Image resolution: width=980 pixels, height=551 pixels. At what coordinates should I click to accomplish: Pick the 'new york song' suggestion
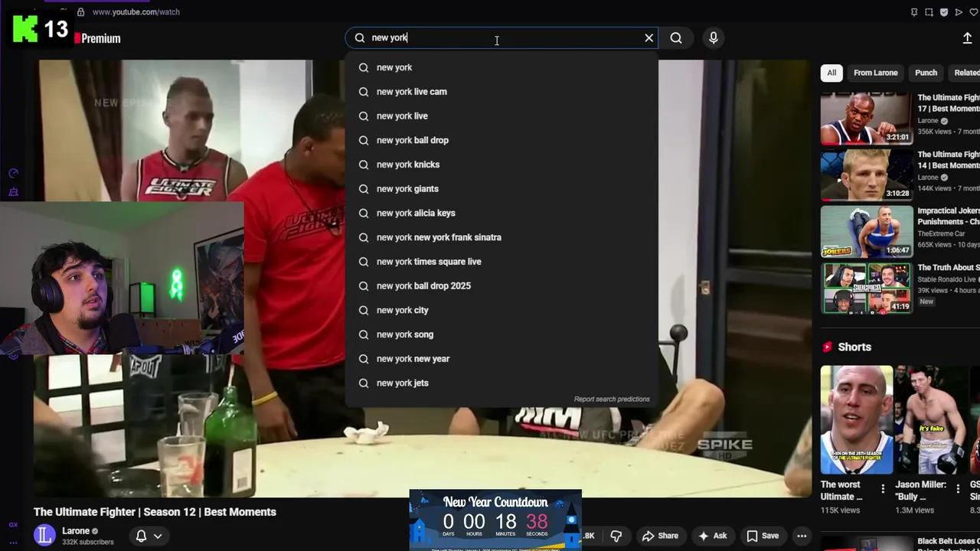(501, 334)
